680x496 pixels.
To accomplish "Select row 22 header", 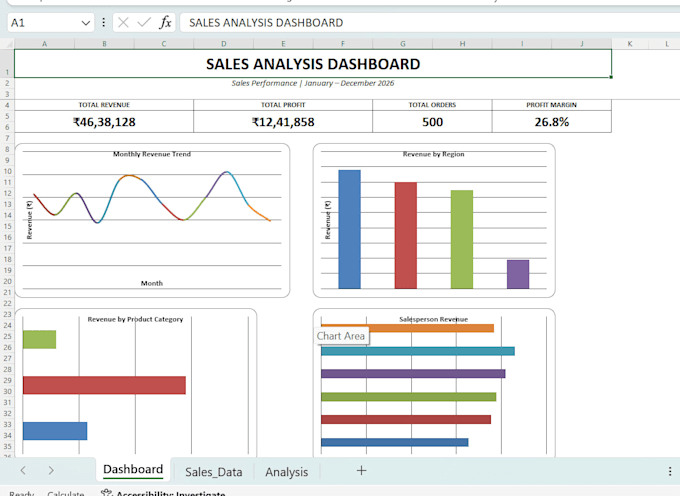I will pyautogui.click(x=7, y=303).
